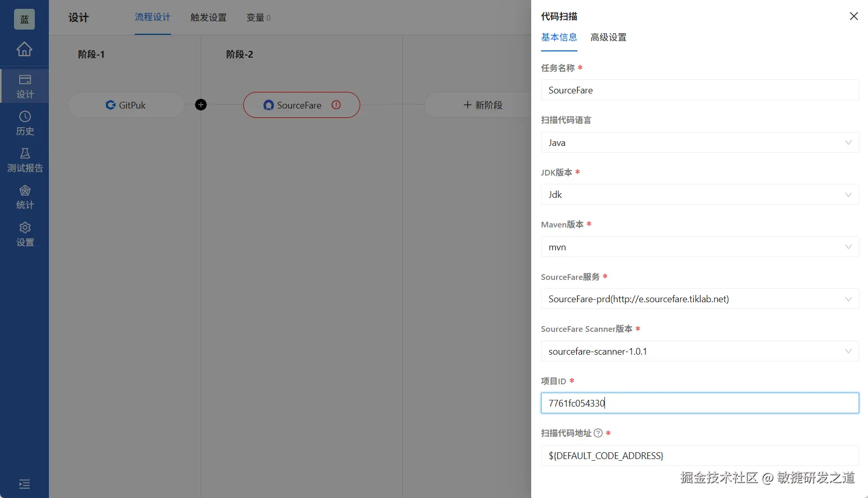Open the JDK版本 dropdown
This screenshot has height=498, width=868.
click(x=700, y=195)
